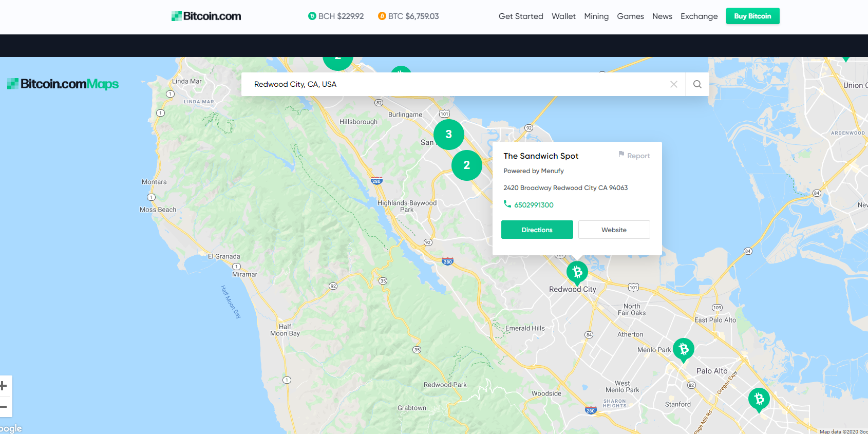Click the BCH price ticker
Screen dimensions: 868x434
tap(336, 16)
